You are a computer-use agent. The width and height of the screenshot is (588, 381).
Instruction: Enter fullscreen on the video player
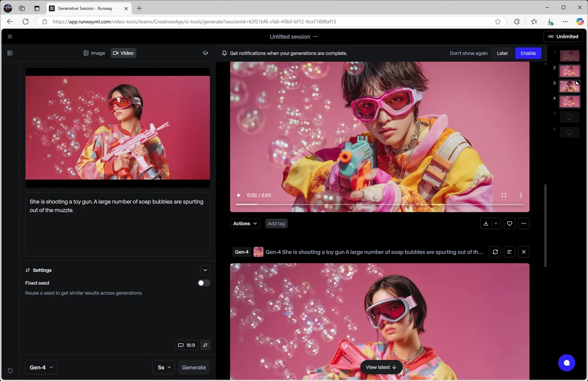pyautogui.click(x=504, y=195)
